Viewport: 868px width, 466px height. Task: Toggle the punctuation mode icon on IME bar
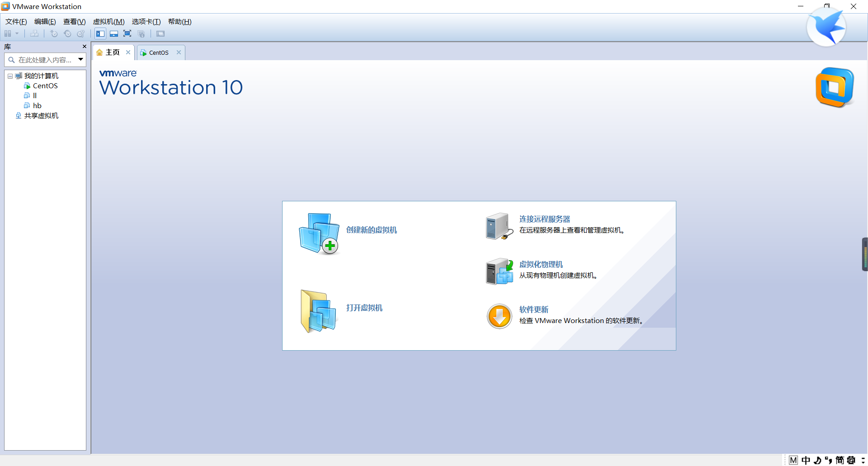pyautogui.click(x=828, y=460)
